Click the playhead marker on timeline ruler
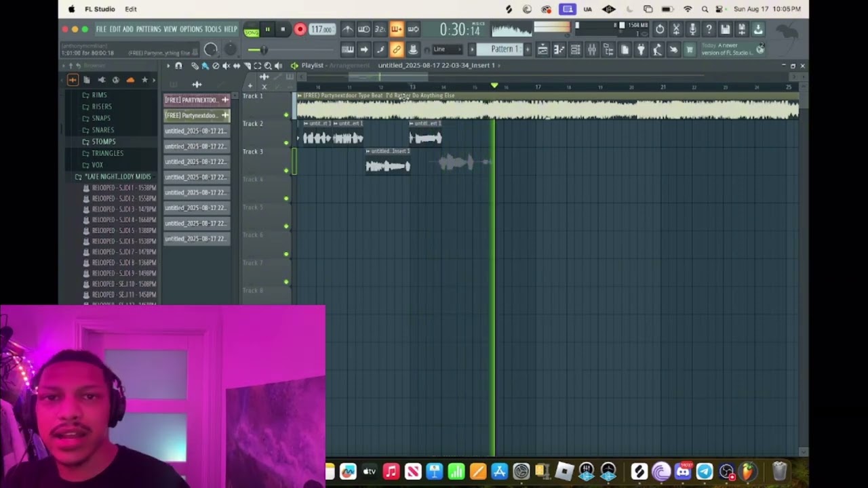Viewport: 868px width, 488px height. (494, 85)
